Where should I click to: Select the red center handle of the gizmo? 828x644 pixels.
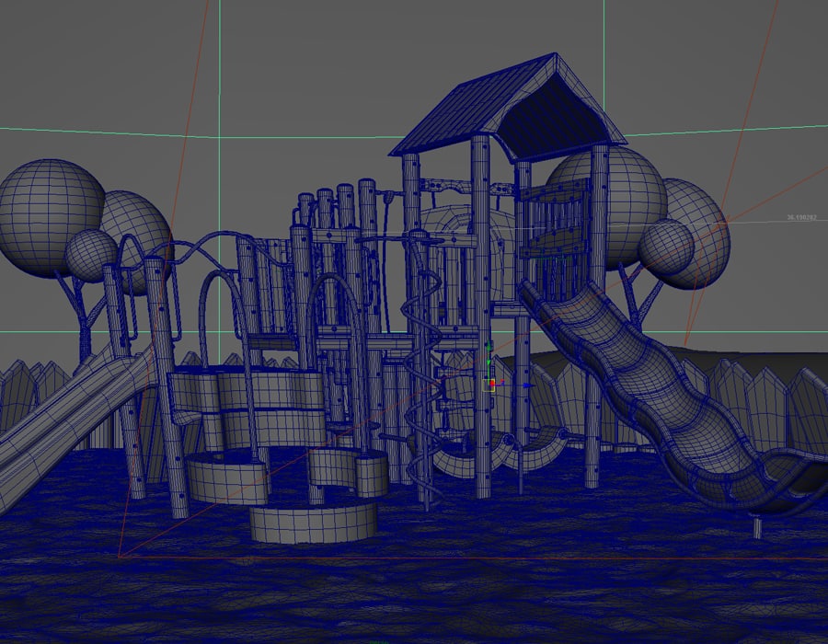tap(492, 383)
